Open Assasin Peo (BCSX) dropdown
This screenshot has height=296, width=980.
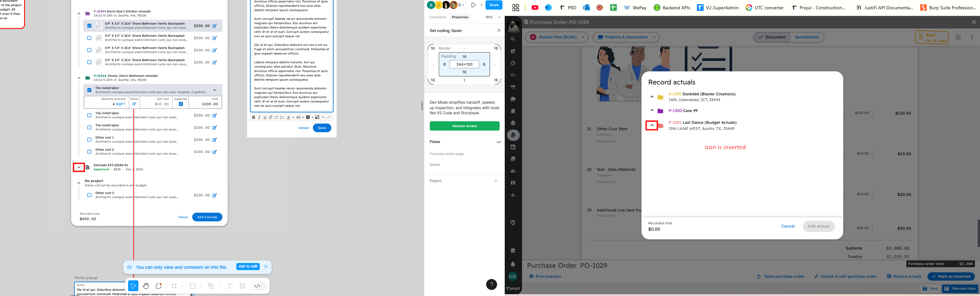click(557, 37)
